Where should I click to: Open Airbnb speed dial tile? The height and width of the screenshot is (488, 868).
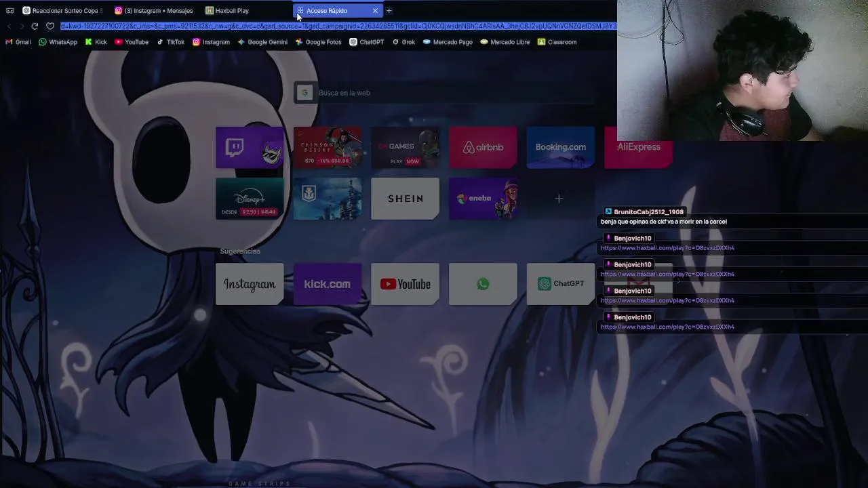tap(483, 147)
